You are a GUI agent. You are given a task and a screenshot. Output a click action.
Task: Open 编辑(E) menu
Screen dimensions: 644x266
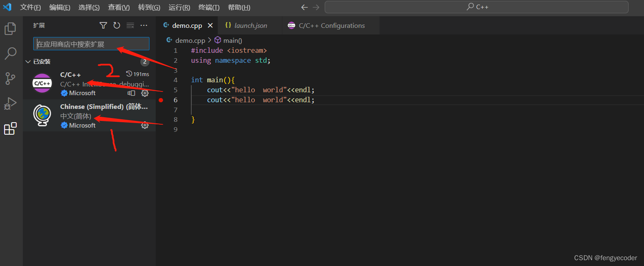[60, 7]
